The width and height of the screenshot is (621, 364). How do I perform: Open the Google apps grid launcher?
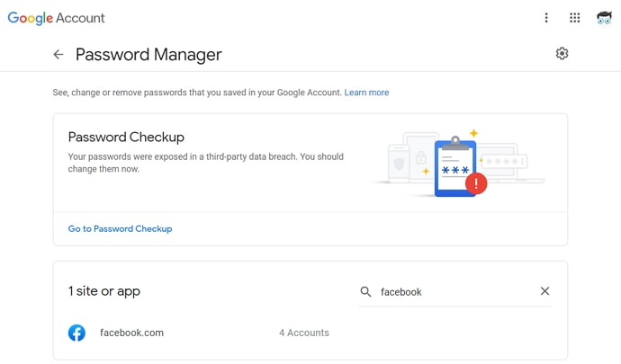pos(575,18)
